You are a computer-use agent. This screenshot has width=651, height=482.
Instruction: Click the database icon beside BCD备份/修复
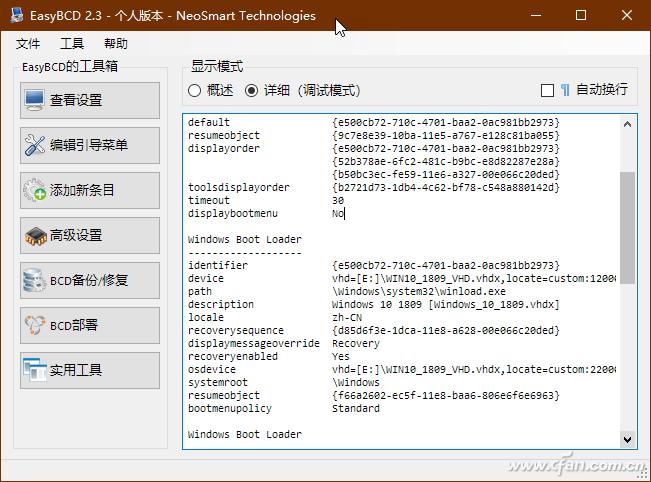click(34, 280)
